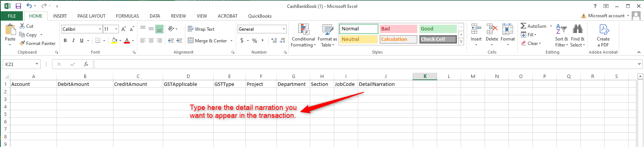Decrease font size with the smaller A
The width and height of the screenshot is (644, 147).
[x=132, y=29]
